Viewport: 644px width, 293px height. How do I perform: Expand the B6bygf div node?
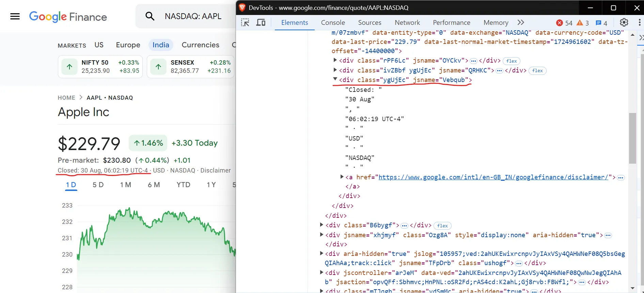(x=321, y=225)
